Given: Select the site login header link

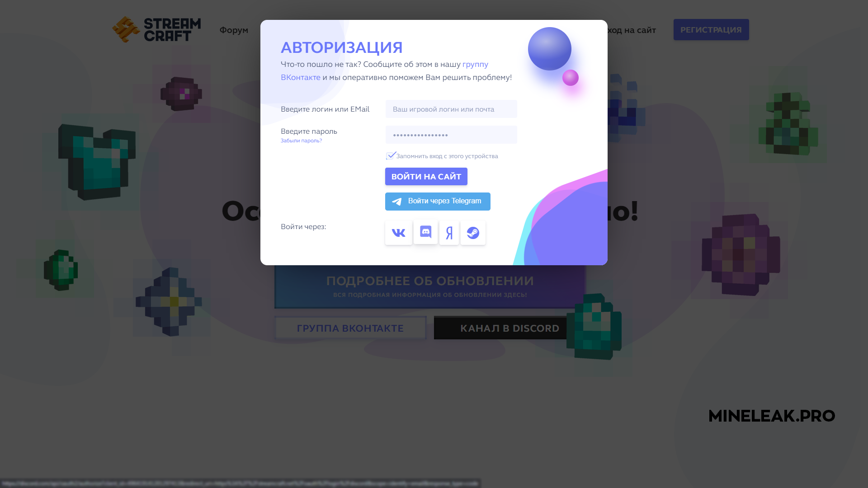Looking at the screenshot, I should 632,30.
